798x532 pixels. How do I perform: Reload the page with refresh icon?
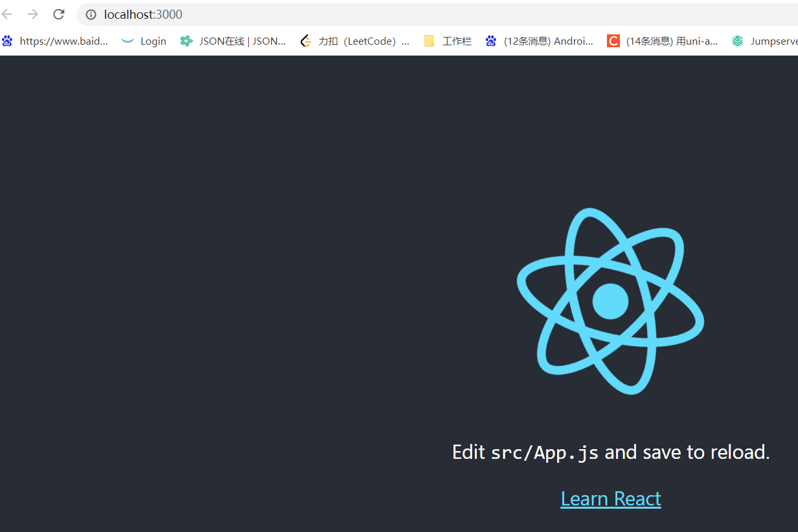(58, 14)
